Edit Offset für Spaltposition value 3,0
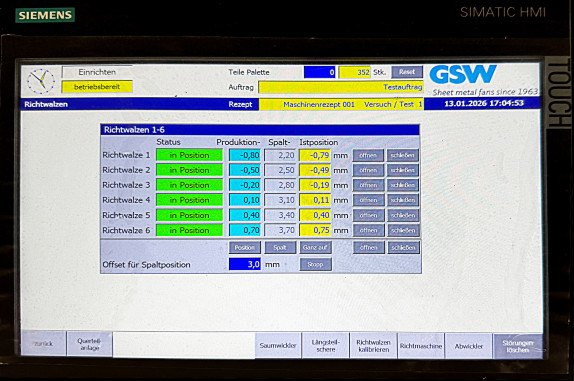Screen dimensions: 574x381 245,264
